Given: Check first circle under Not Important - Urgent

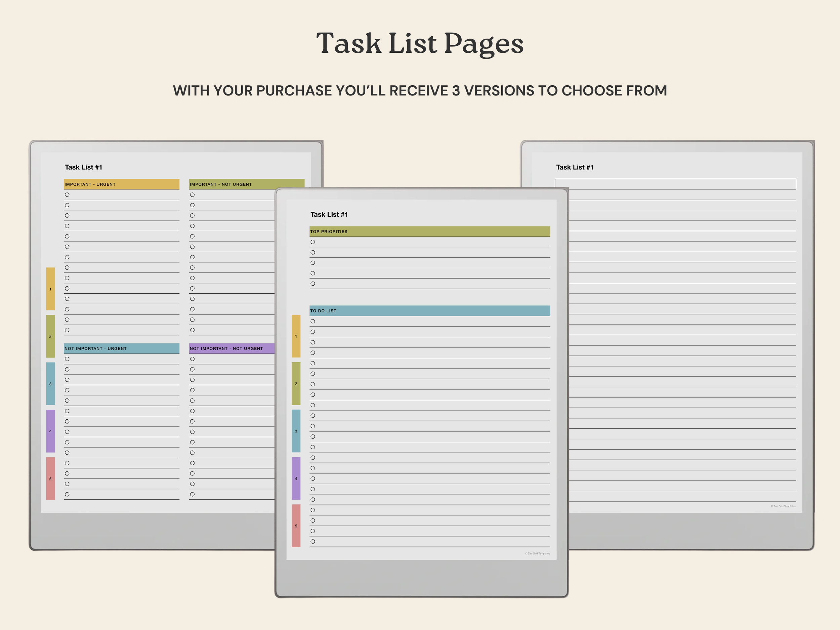Looking at the screenshot, I should tap(67, 359).
